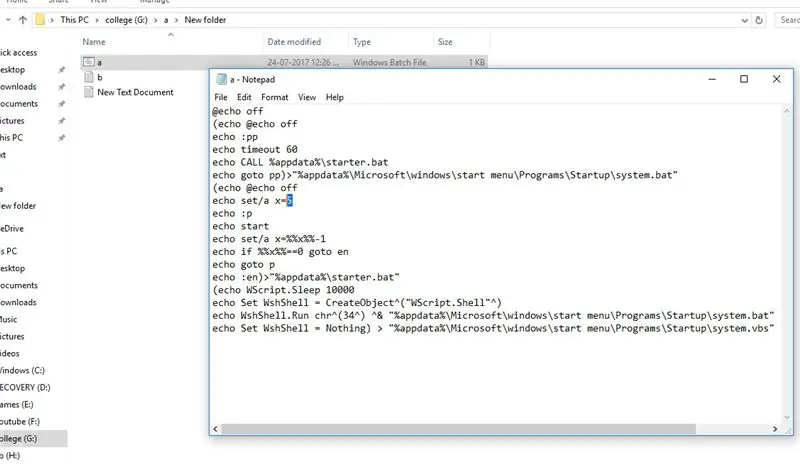
Task: Click the line 'echo timeout 60'
Action: point(255,150)
